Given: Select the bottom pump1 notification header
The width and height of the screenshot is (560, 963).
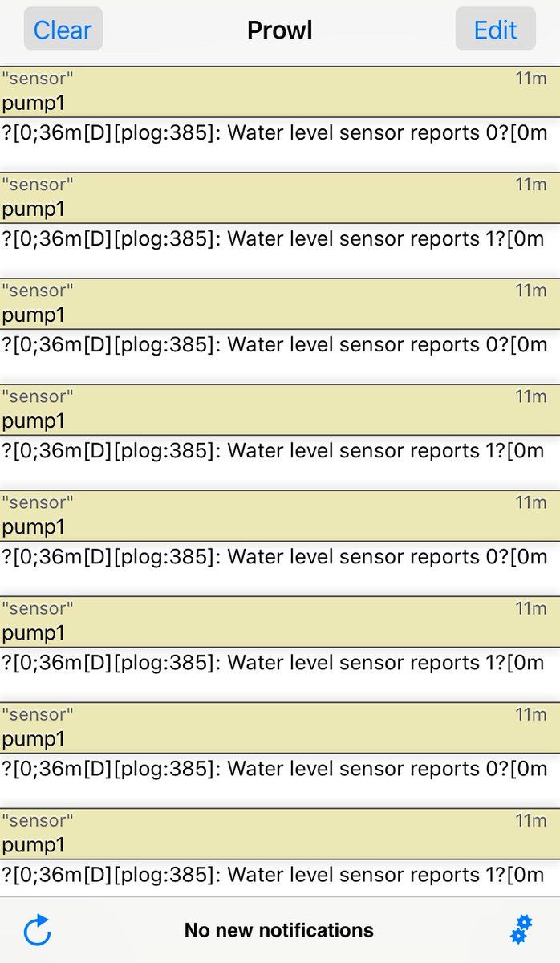Looking at the screenshot, I should point(279,834).
